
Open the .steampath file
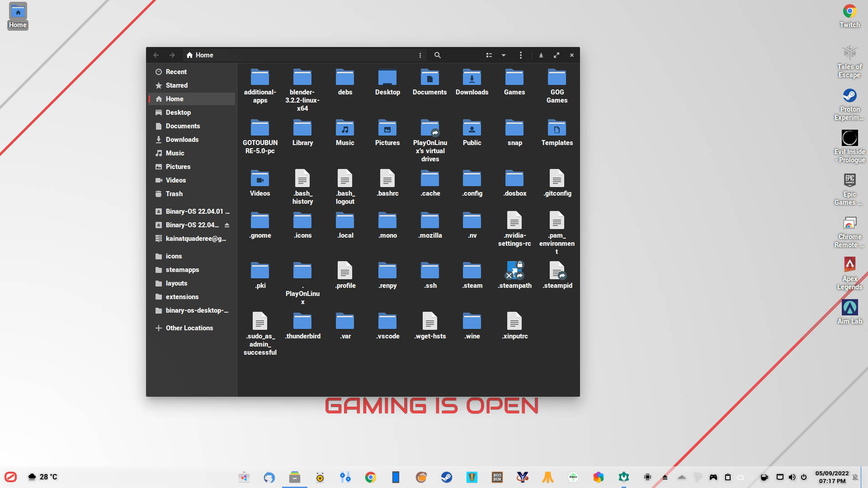514,270
